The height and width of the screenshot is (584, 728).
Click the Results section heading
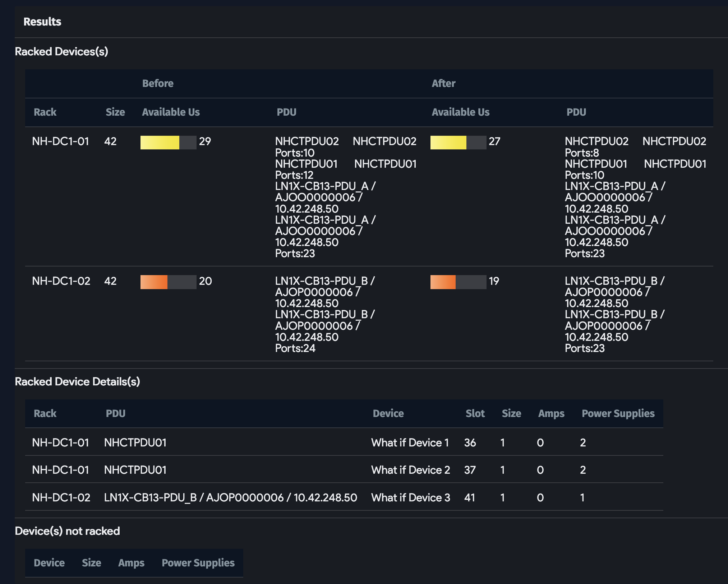(x=42, y=22)
